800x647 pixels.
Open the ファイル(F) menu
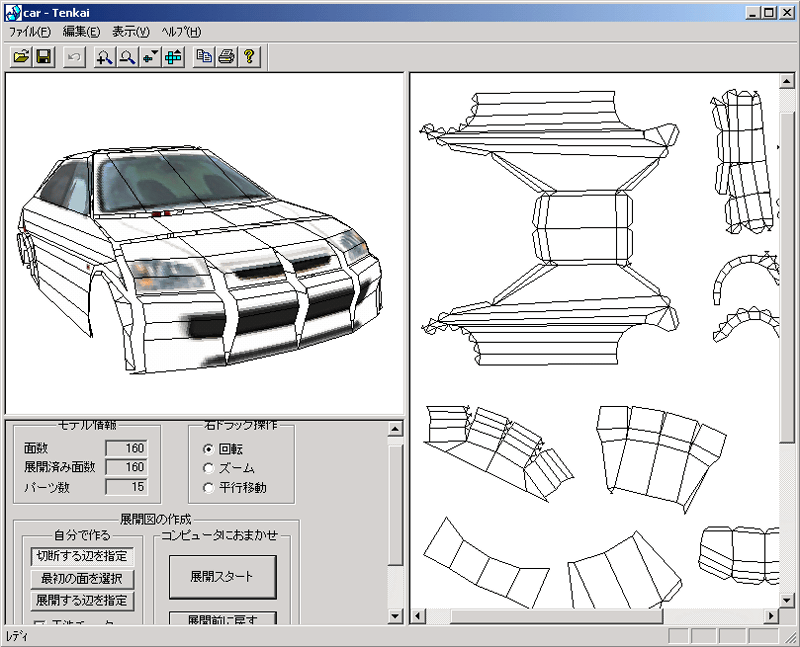(x=30, y=32)
